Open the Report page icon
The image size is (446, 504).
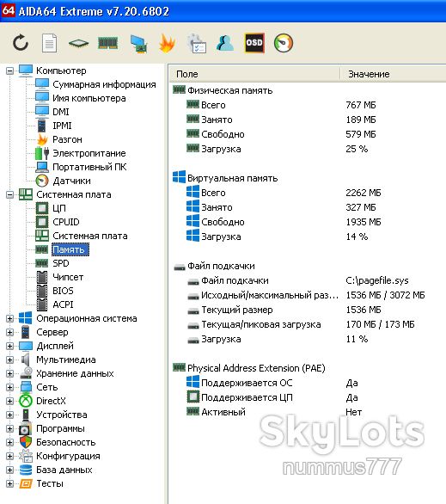pos(49,43)
